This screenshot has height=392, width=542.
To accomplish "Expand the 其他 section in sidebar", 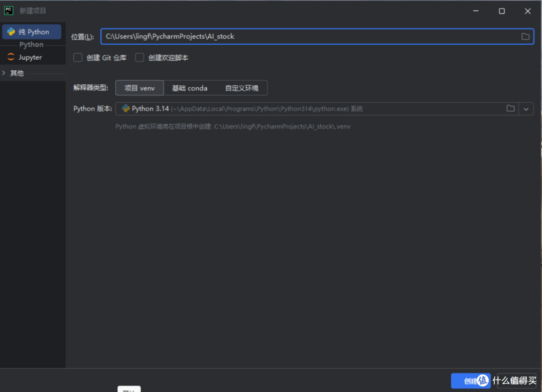I will coord(4,73).
